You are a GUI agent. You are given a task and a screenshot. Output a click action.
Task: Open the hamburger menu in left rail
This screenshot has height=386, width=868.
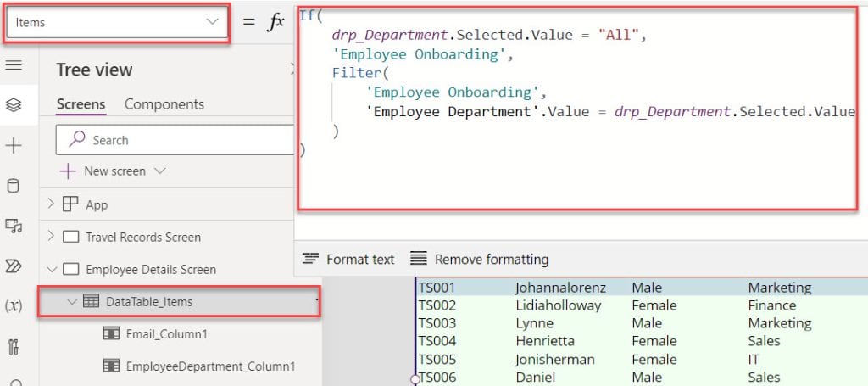14,65
